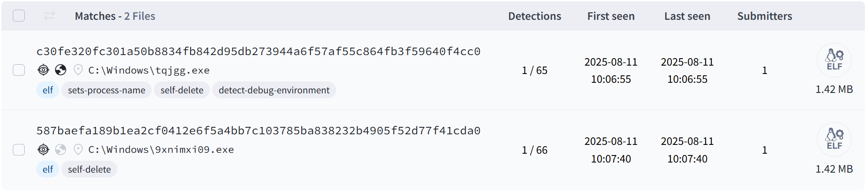The image size is (868, 192).
Task: Click location pin icon on tqjgg.exe row
Action: coord(78,70)
